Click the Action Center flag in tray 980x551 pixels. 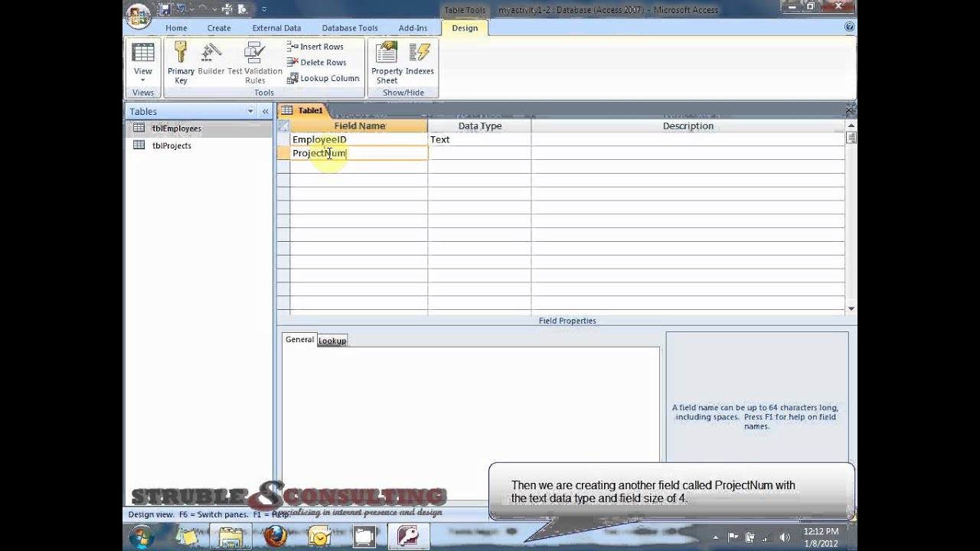(x=733, y=537)
